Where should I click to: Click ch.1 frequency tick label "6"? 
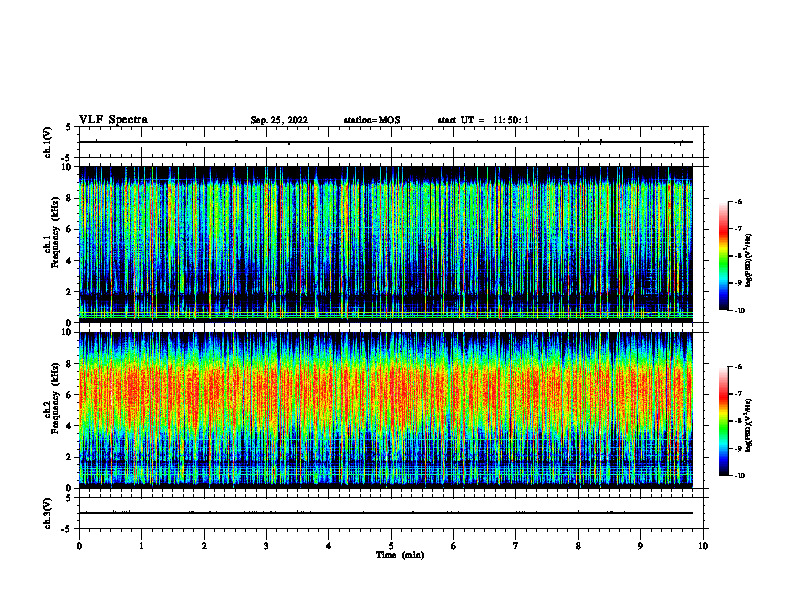(x=70, y=230)
